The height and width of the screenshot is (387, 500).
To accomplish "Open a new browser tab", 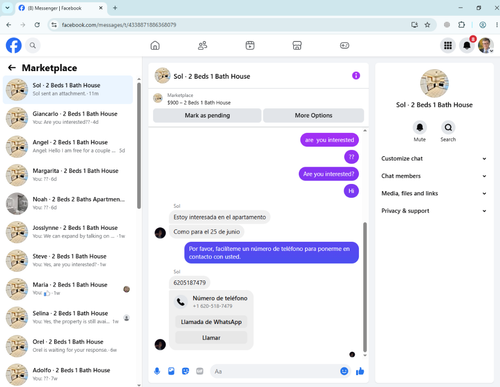I will pyautogui.click(x=115, y=8).
